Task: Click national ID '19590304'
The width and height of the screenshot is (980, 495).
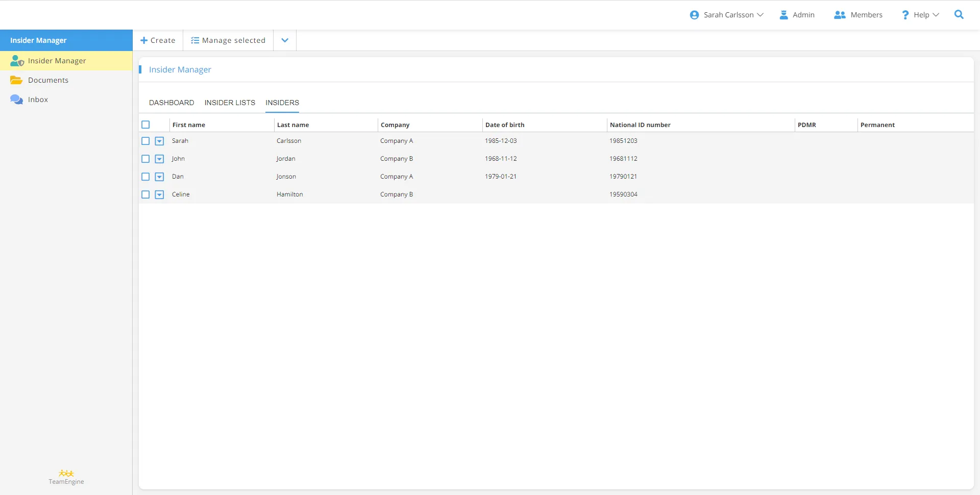Action: 623,194
